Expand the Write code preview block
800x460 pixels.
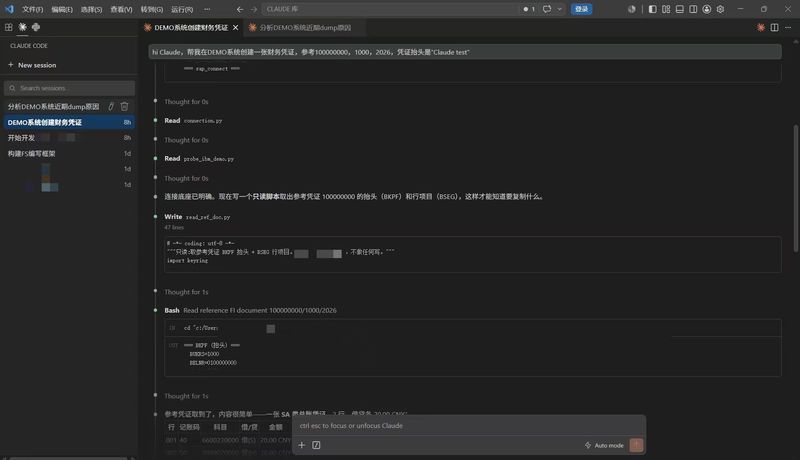pyautogui.click(x=472, y=254)
